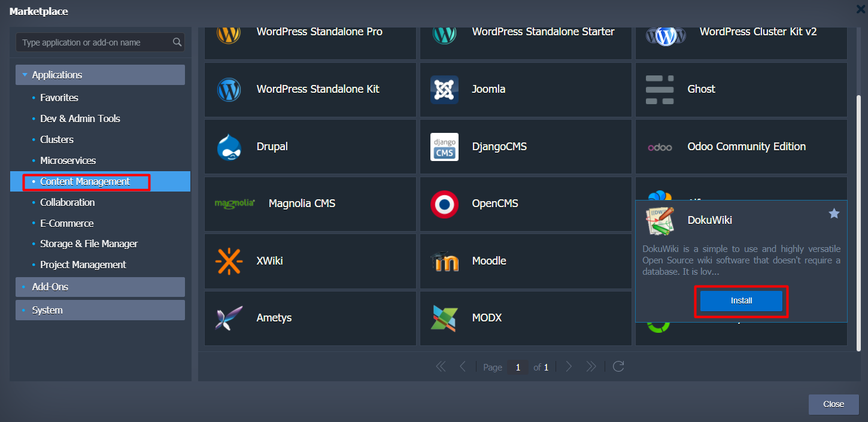Click the refresh page icon

point(618,366)
